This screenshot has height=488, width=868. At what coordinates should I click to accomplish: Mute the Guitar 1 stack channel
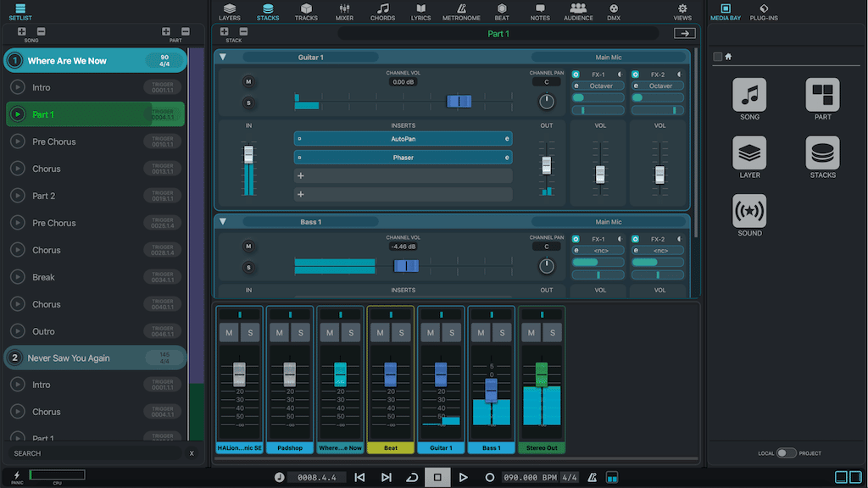[x=248, y=82]
